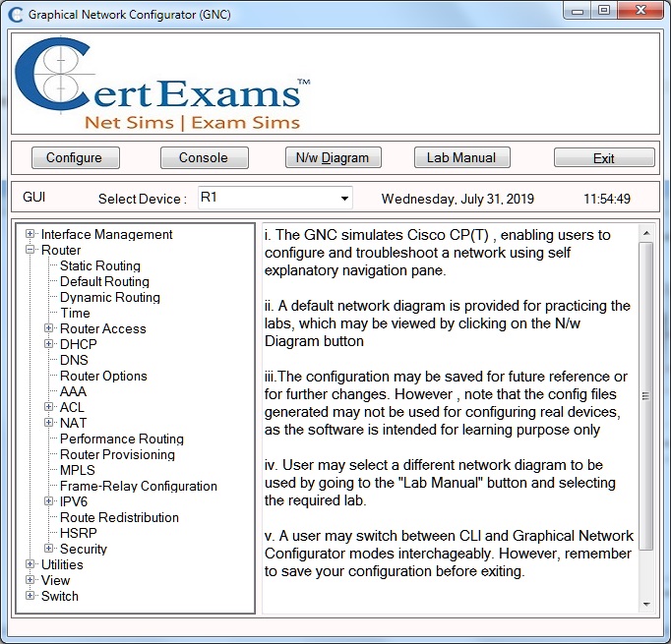Expand the View node
Image resolution: width=671 pixels, height=644 pixels.
30,580
